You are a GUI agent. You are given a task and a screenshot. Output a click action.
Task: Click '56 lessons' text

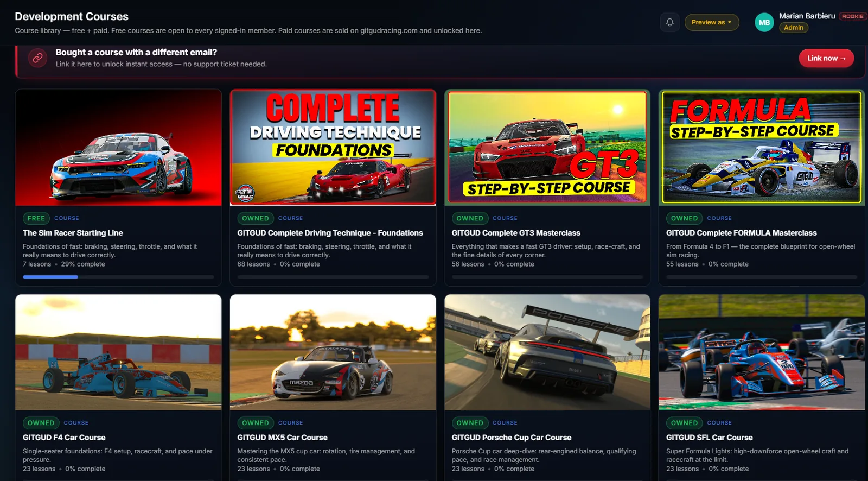[468, 264]
